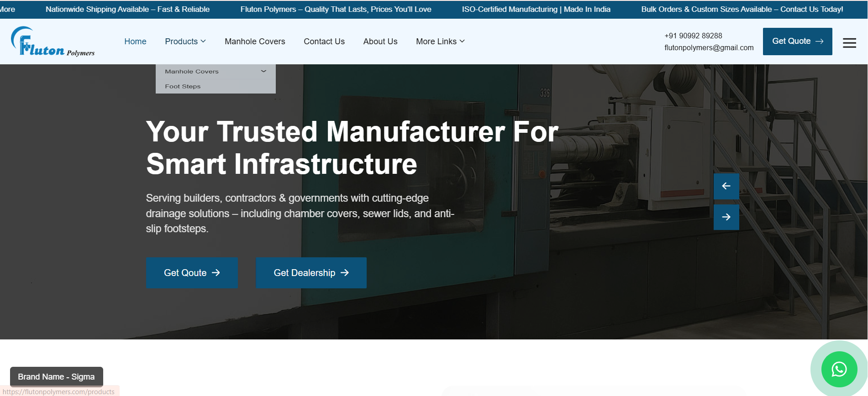This screenshot has width=868, height=396.
Task: Call the phone number +91 90992 89288
Action: coord(693,36)
